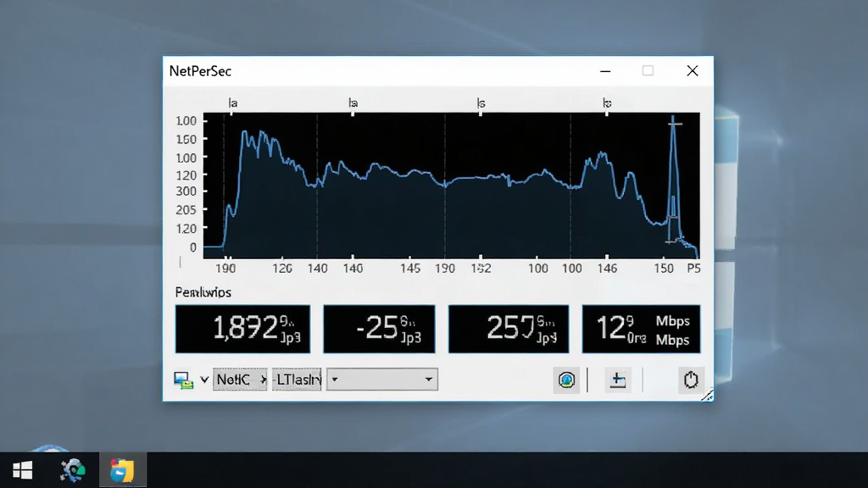Click the x-axis label P5
This screenshot has height=488, width=868.
click(x=693, y=269)
